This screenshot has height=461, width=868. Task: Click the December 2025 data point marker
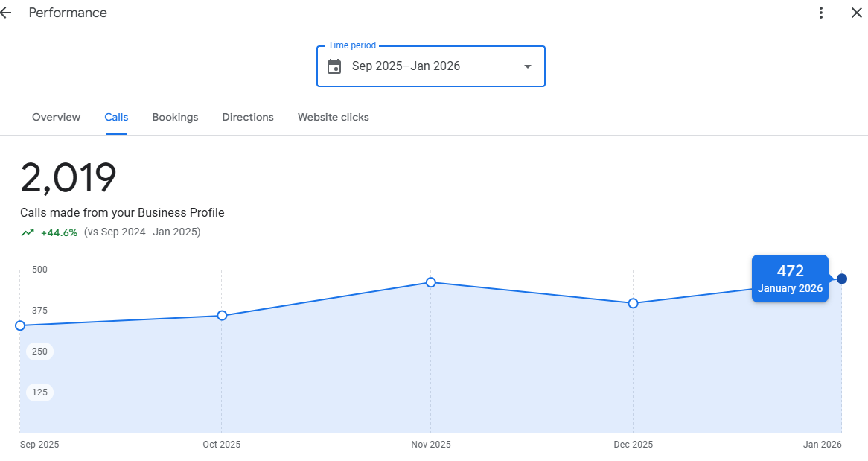click(633, 303)
